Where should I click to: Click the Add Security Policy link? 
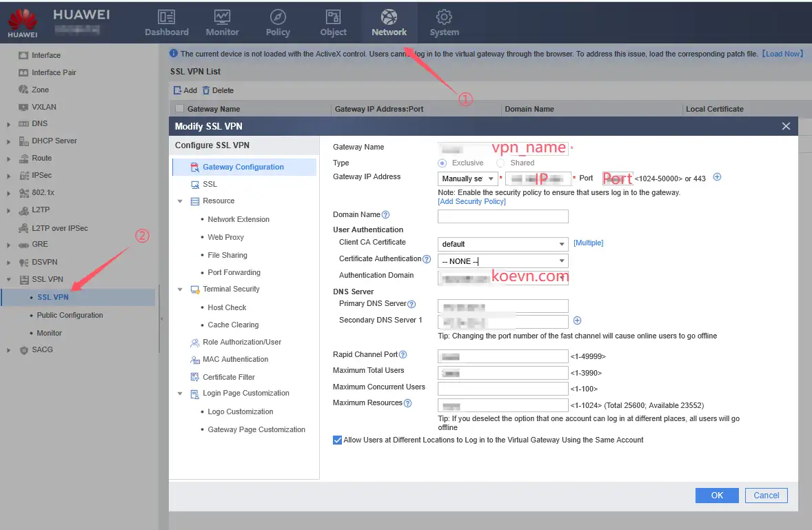pos(471,201)
